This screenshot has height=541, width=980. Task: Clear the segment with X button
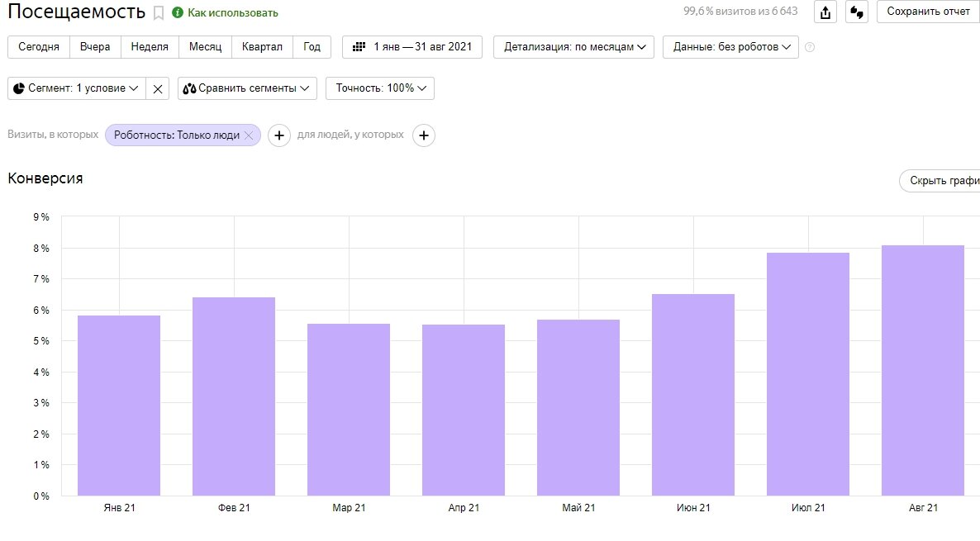158,88
